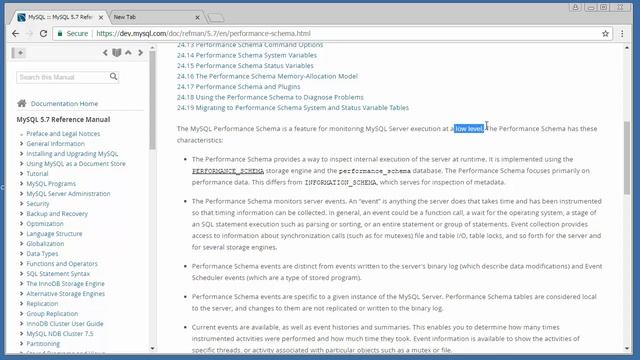Expand MySQL Programs chevron

pyautogui.click(x=21, y=184)
